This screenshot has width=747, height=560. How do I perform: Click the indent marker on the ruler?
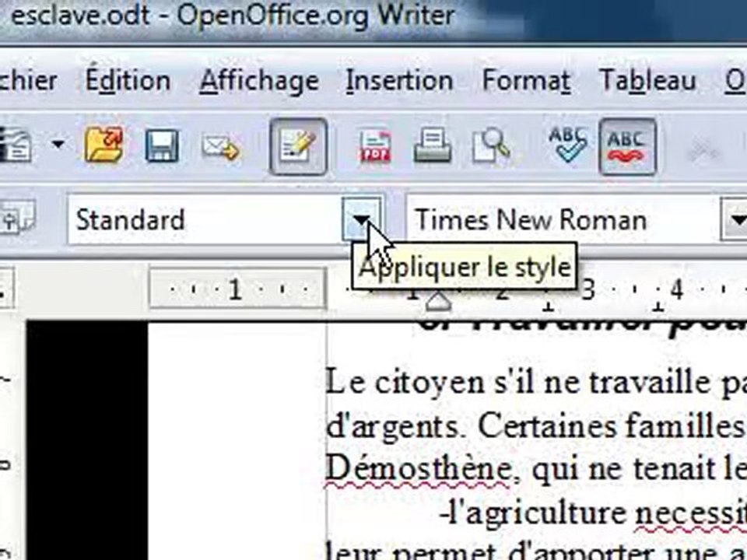coord(438,301)
